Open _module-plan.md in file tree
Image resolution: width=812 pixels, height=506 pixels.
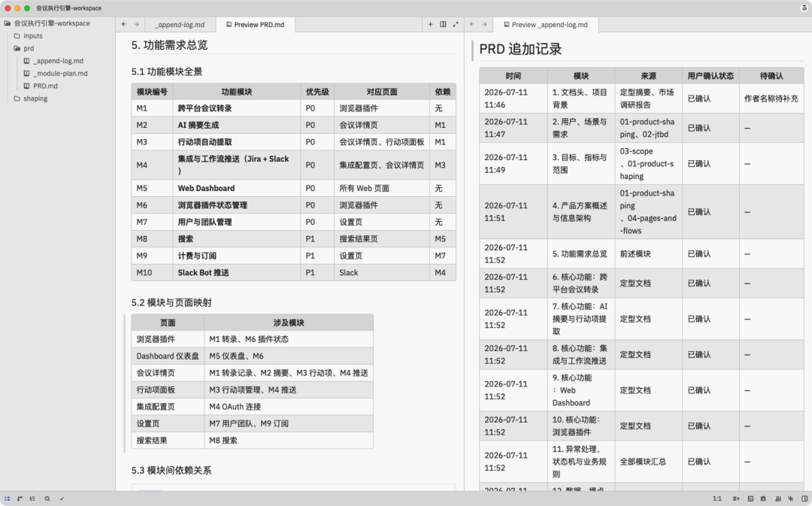pos(60,73)
